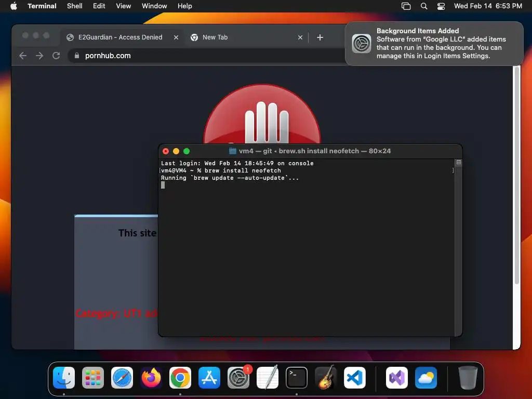Go back in Chrome

click(x=23, y=56)
